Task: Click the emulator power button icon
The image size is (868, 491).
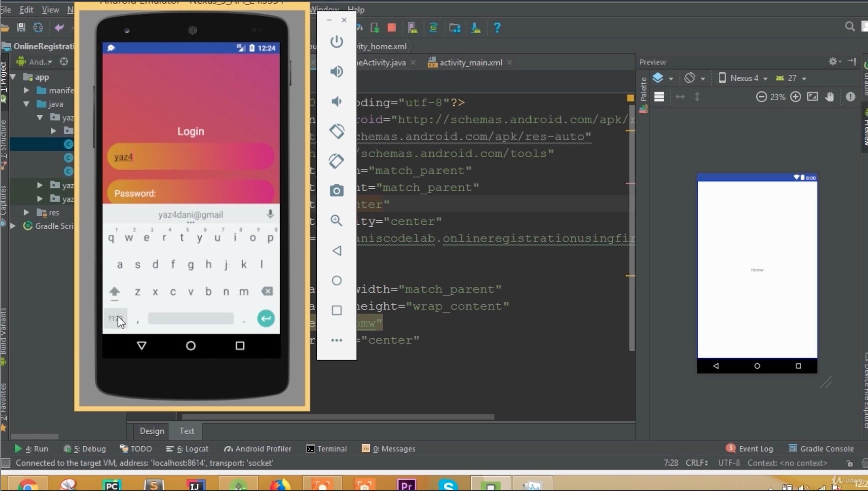Action: click(x=336, y=42)
